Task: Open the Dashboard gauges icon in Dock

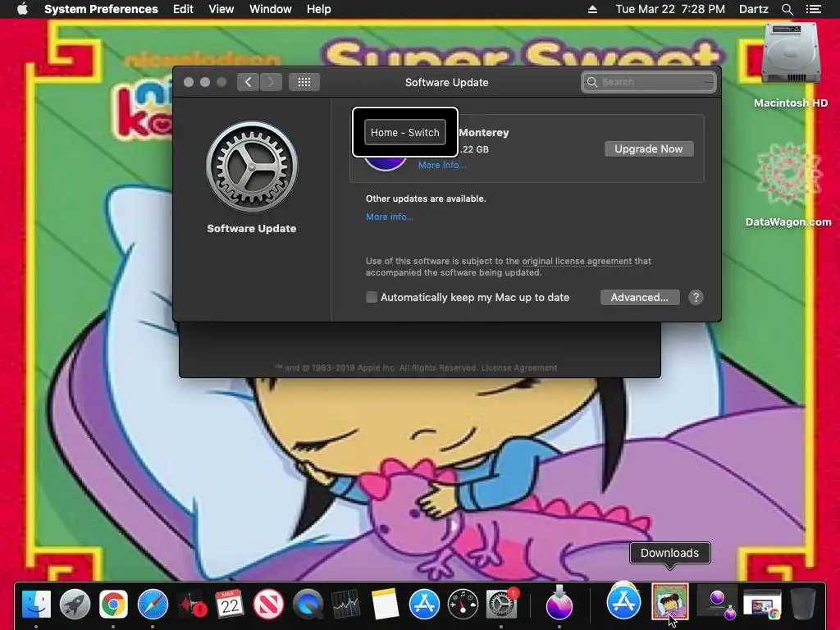Action: pyautogui.click(x=463, y=605)
